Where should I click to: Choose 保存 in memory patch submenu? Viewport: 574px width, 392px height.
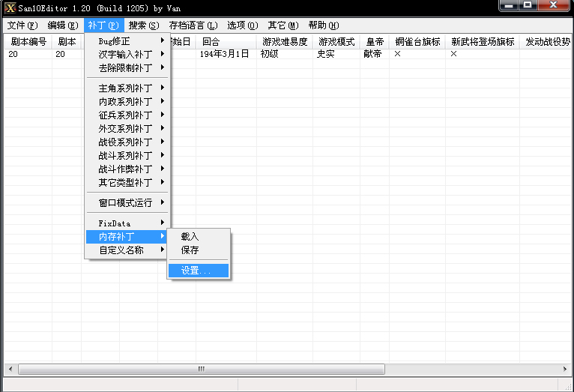(x=190, y=250)
